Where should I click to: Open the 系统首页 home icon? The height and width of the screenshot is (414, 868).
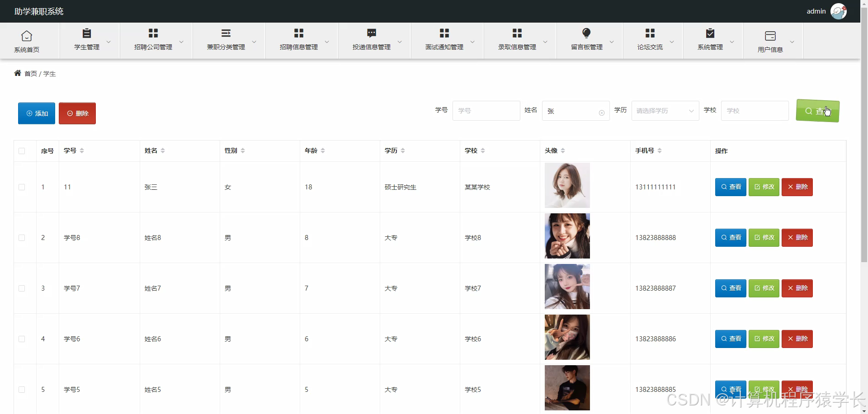point(27,36)
